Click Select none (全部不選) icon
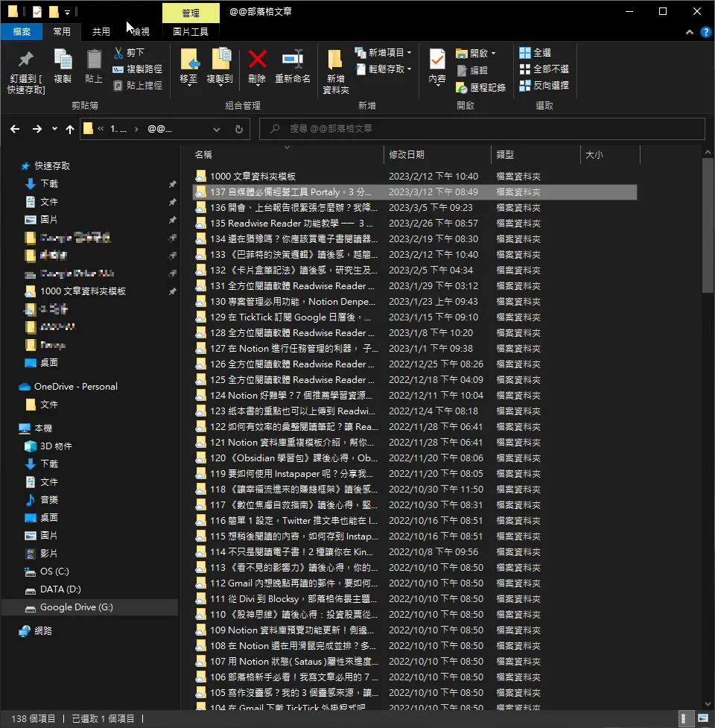Screen dimensions: 715x728 pyautogui.click(x=525, y=69)
